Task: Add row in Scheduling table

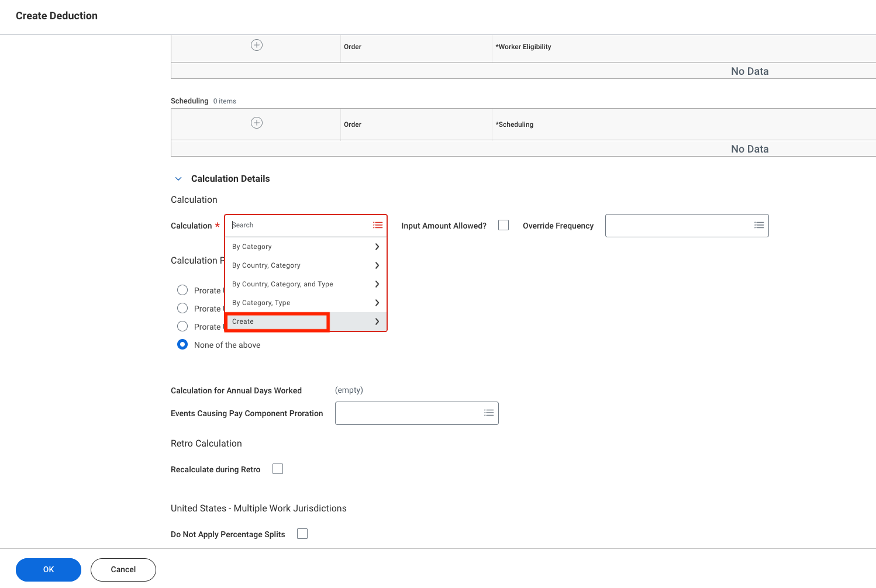Action: (257, 123)
